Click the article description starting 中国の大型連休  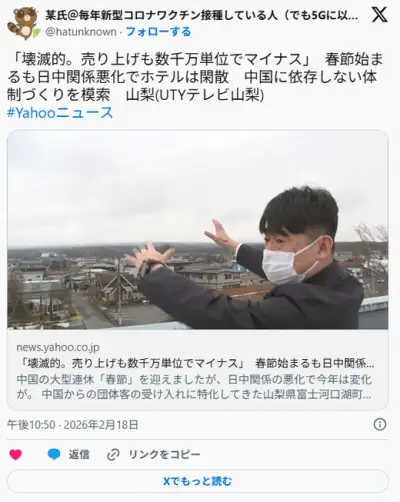pos(194,387)
